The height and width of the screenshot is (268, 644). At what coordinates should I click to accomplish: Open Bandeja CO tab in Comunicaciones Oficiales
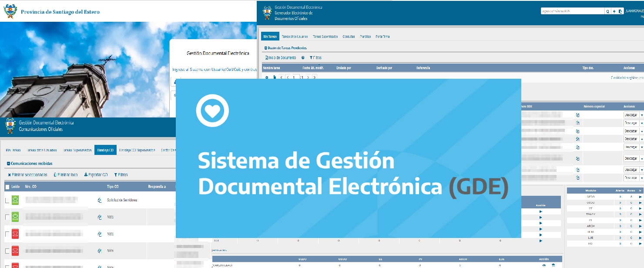106,150
